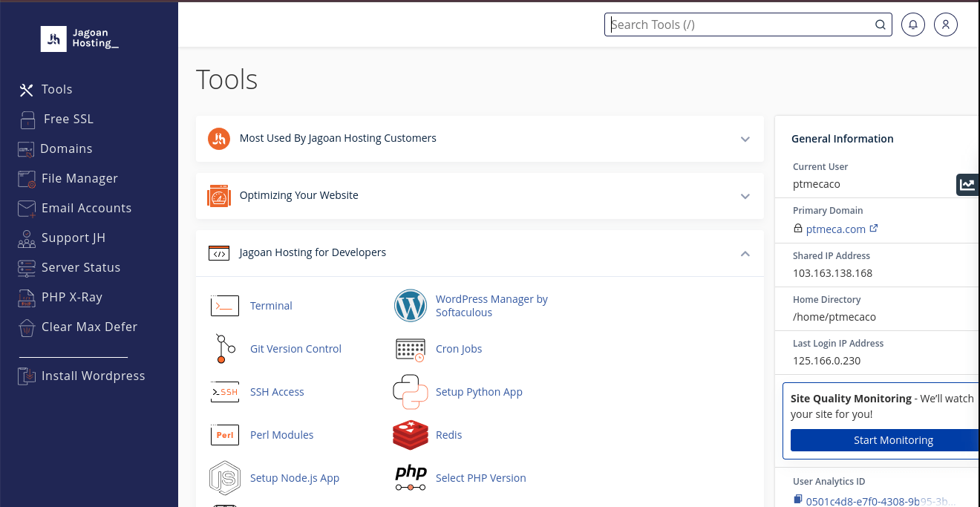Click the Git Version Control icon

[x=224, y=349]
